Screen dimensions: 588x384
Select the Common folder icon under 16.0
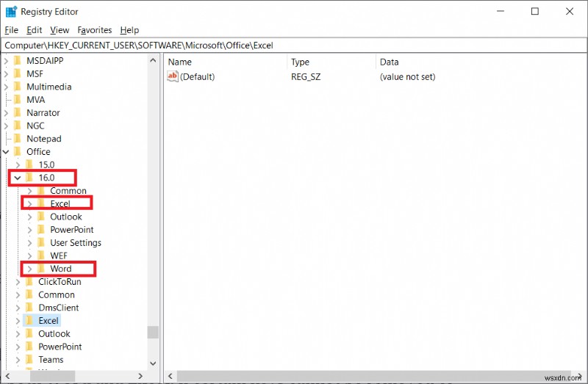41,191
